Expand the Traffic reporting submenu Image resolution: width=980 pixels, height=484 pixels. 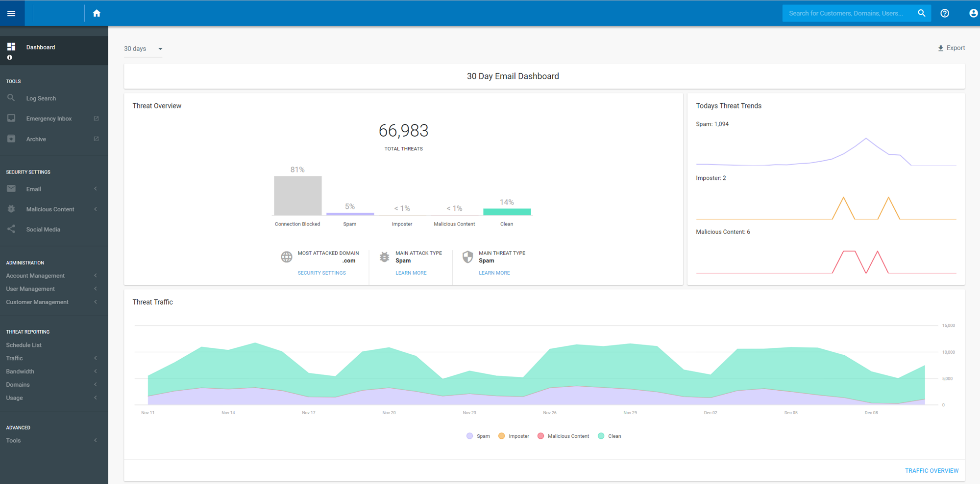(x=96, y=358)
